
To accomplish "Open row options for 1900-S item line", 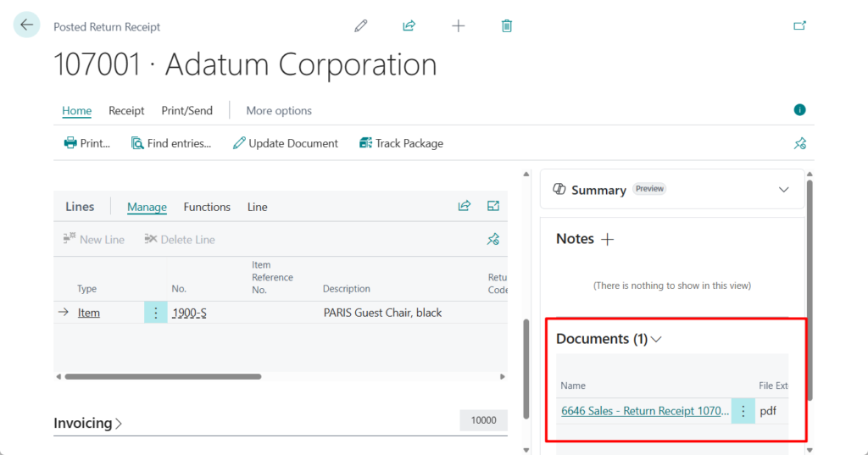I will click(155, 313).
